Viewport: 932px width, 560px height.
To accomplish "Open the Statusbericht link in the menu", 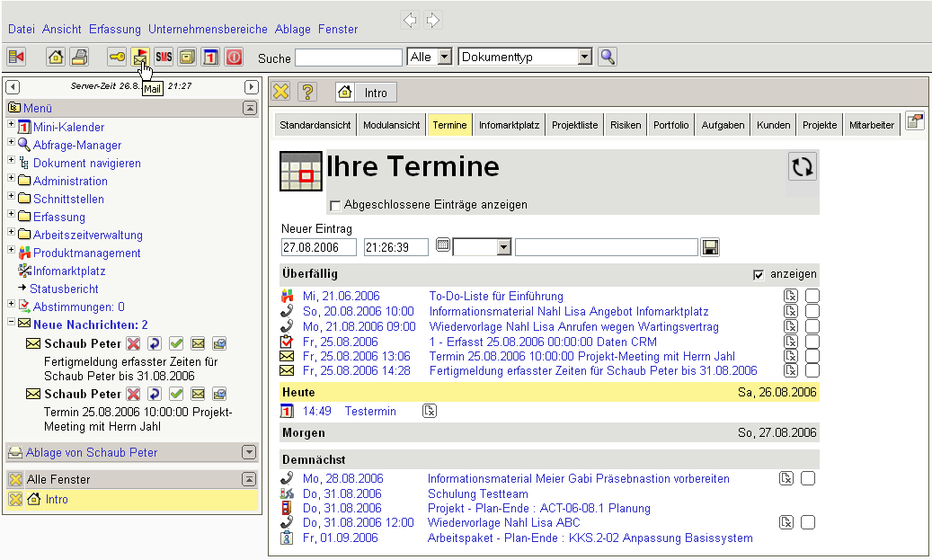I will pyautogui.click(x=64, y=289).
